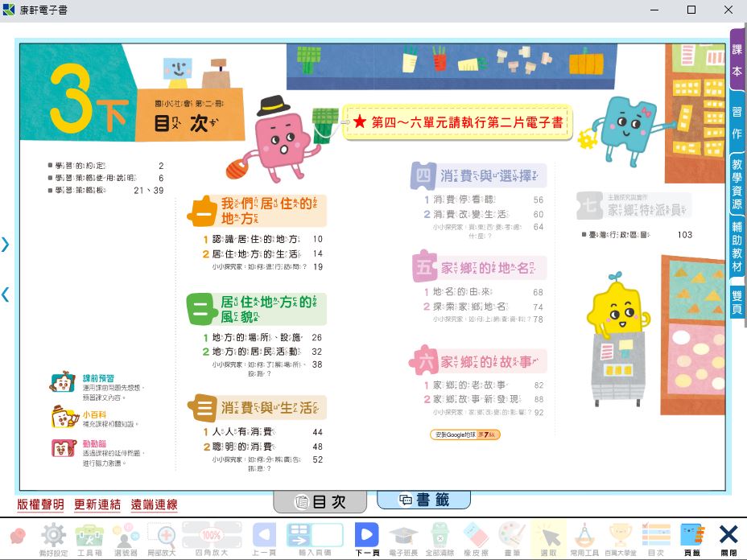Select the 四角放大 100% zoom control
The image size is (747, 560).
click(x=212, y=539)
